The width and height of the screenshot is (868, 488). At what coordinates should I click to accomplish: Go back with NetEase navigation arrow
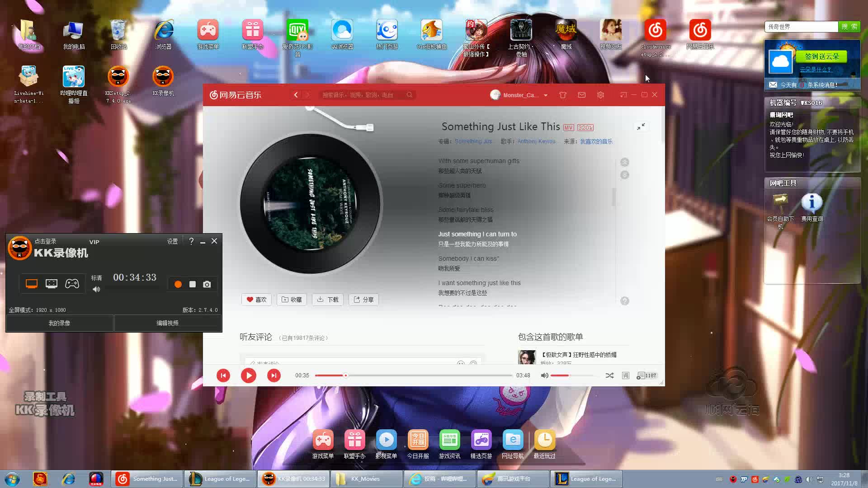296,95
